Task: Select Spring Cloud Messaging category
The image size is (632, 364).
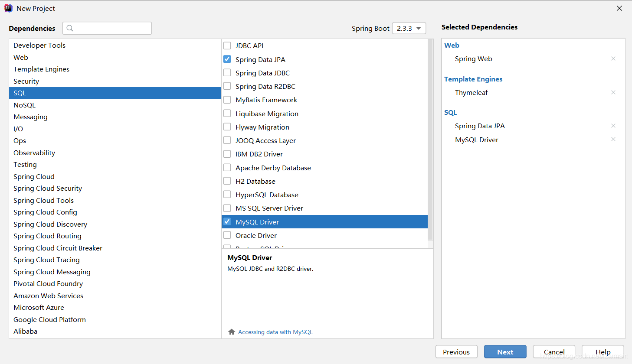Action: pyautogui.click(x=115, y=272)
